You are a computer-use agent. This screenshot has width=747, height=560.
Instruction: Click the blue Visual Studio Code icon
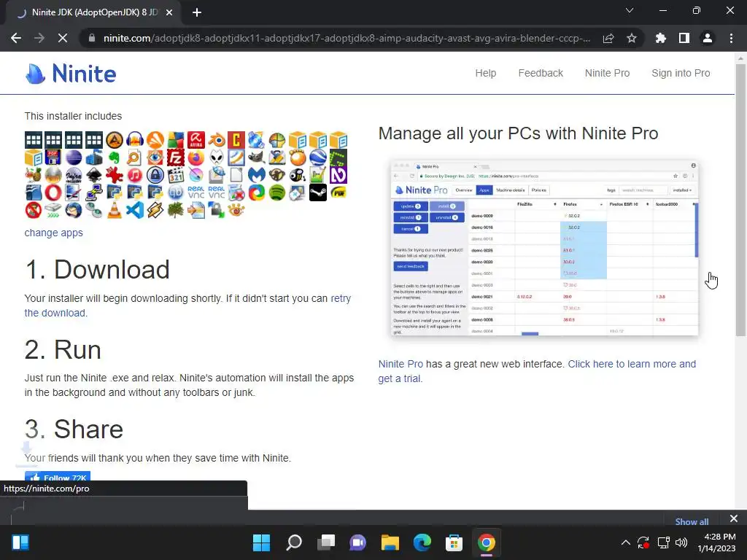point(135,210)
